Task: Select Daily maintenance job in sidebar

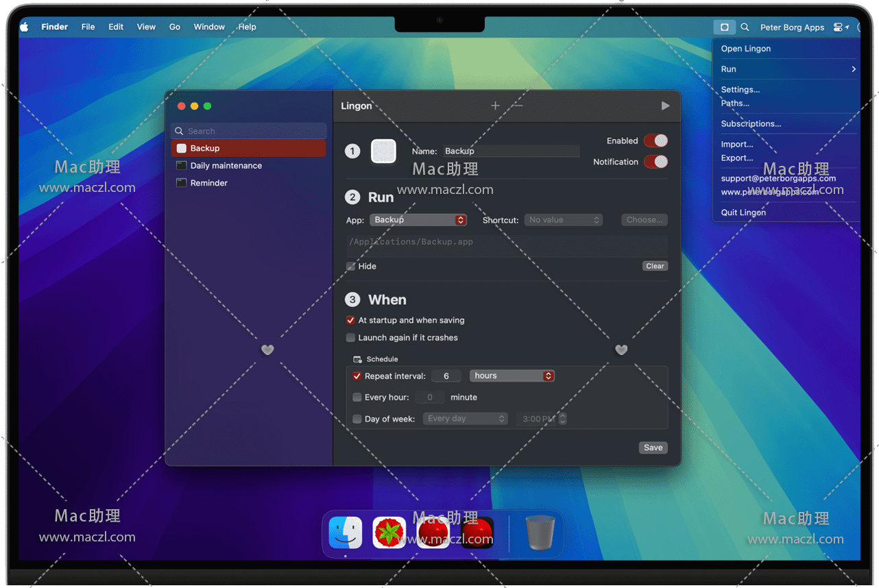Action: pyautogui.click(x=226, y=166)
